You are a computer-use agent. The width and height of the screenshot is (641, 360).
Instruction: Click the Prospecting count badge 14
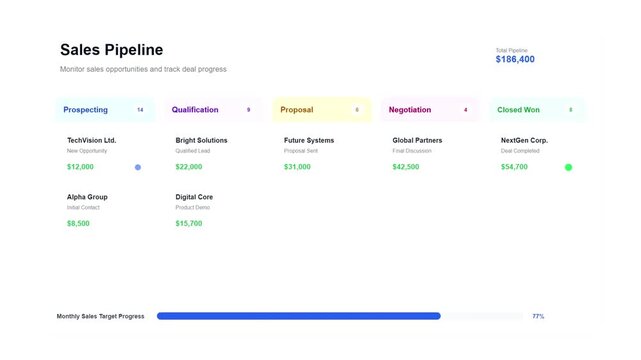(x=140, y=110)
